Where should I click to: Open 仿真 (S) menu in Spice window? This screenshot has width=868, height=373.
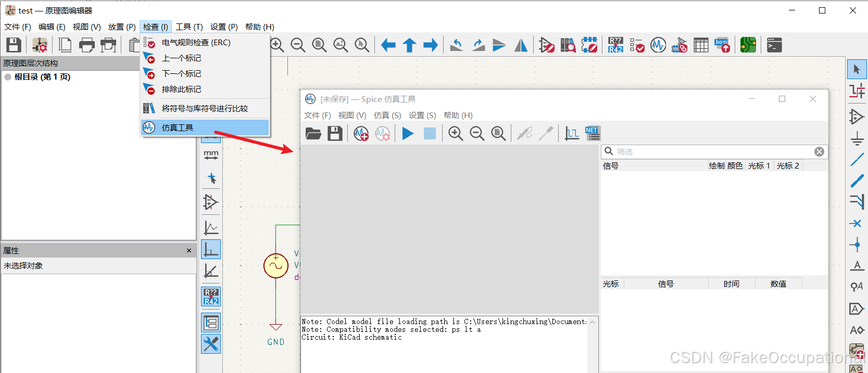click(x=387, y=115)
